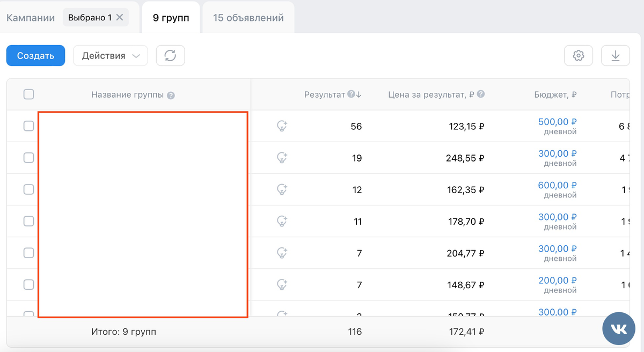Click lightbulb icon in row with 19 results

pyautogui.click(x=282, y=158)
